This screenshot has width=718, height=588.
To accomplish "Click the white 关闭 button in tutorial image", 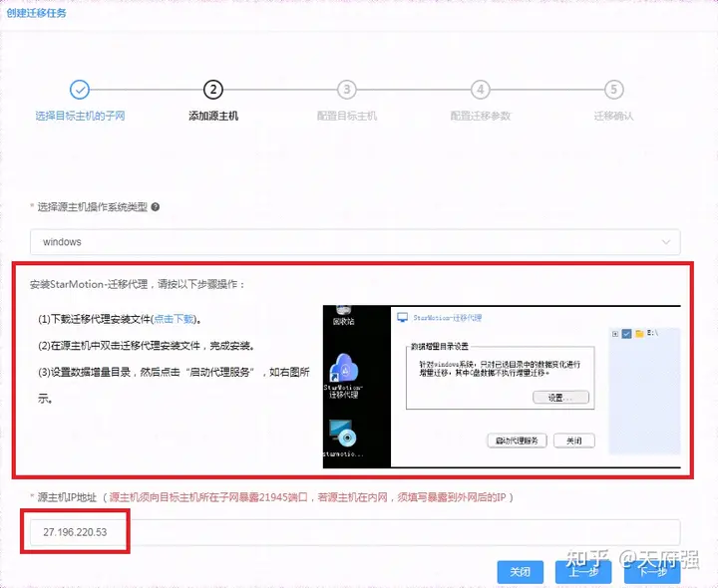I will click(x=574, y=441).
